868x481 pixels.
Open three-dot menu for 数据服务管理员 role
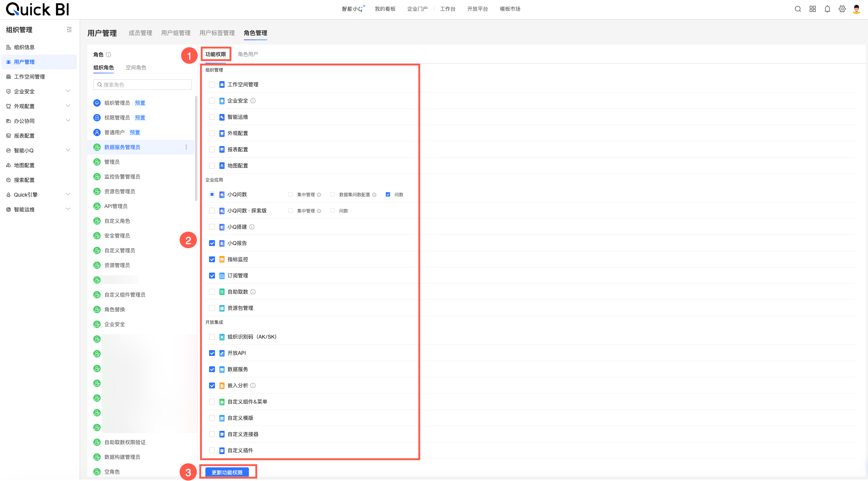(186, 147)
